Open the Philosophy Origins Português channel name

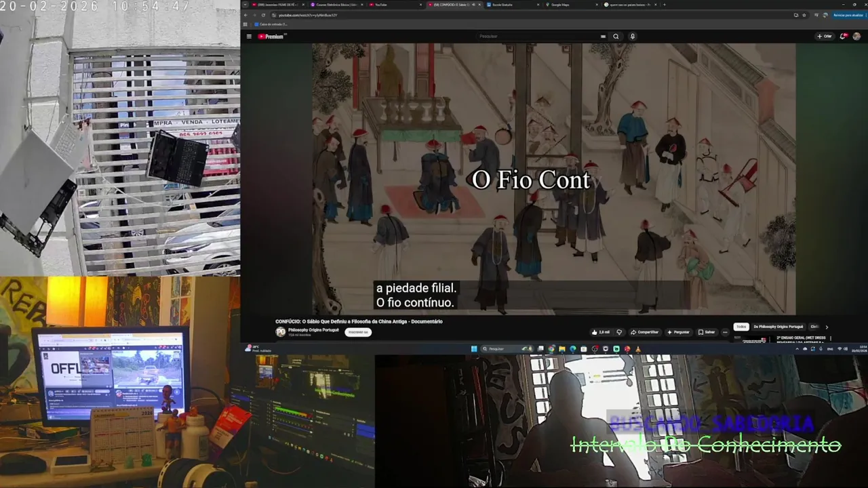(x=313, y=330)
